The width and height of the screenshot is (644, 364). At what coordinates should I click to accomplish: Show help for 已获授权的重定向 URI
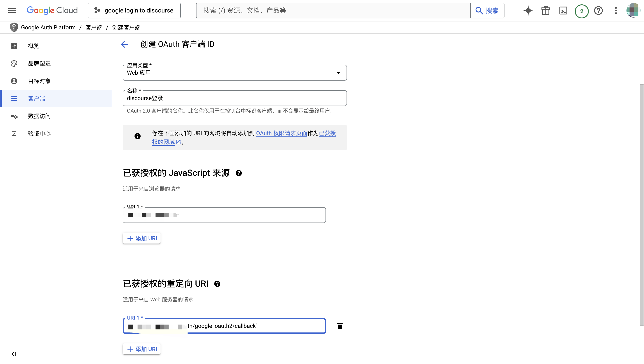[x=217, y=284]
